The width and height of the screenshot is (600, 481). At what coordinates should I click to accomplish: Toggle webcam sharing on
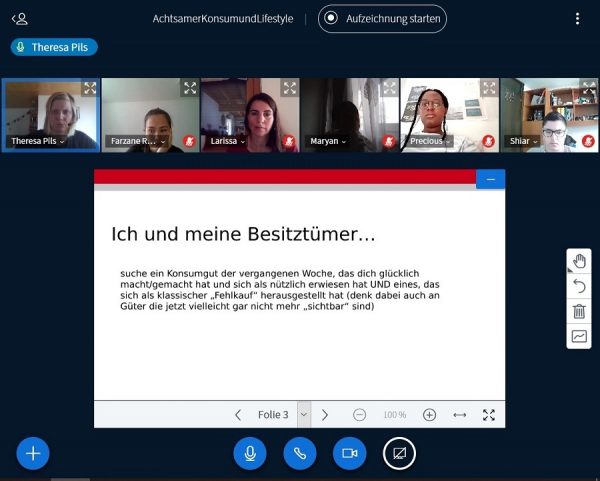tap(349, 453)
